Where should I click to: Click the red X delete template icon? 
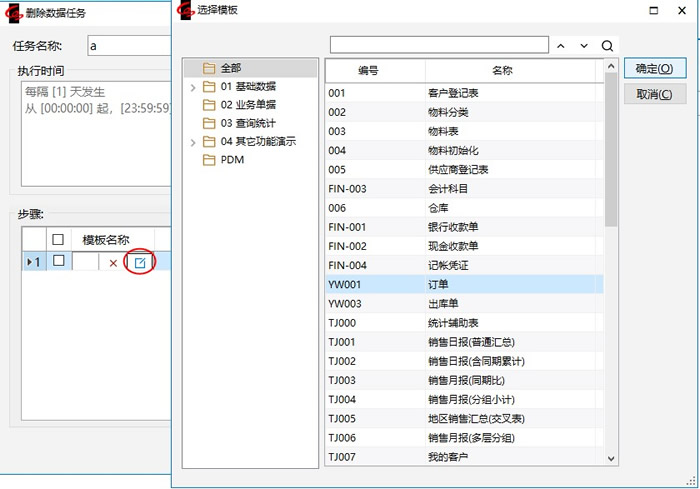tap(113, 262)
